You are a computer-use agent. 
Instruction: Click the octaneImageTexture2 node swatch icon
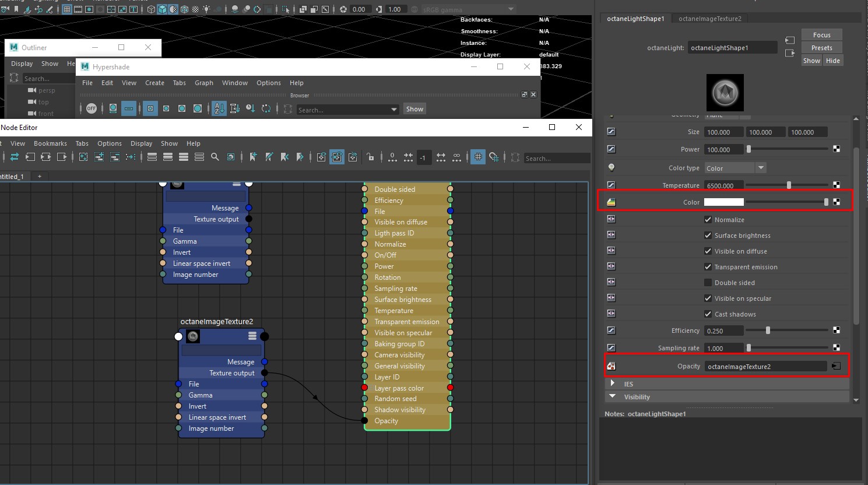point(193,336)
